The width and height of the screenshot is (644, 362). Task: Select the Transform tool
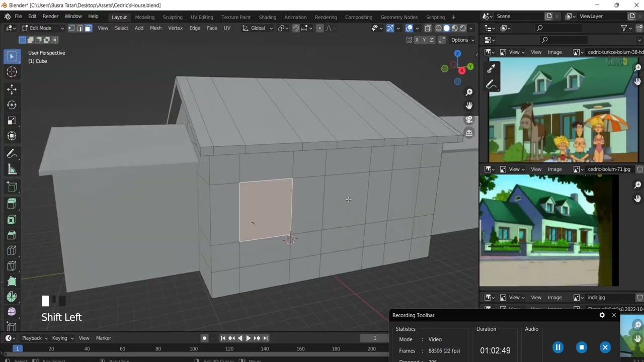(12, 136)
